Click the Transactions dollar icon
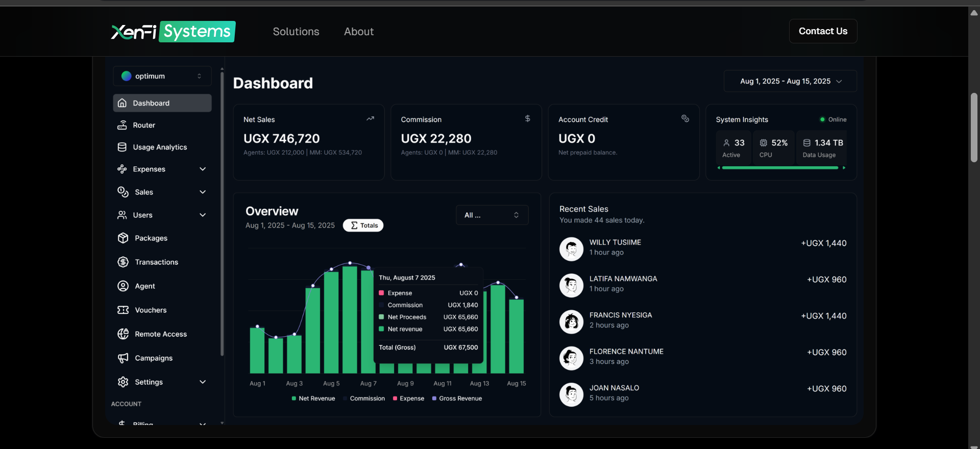Screen dimensions: 980x449 coord(123,262)
